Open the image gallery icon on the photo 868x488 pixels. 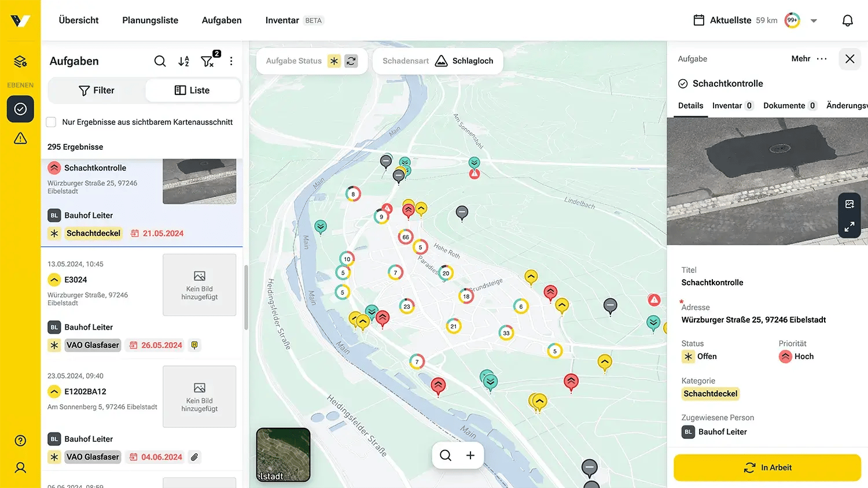849,204
